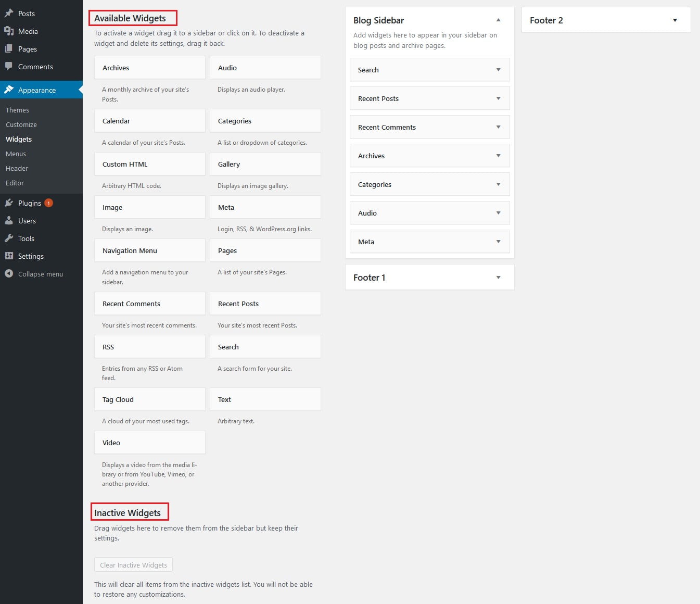Screen dimensions: 700x604
Task: Click the Inactive Widgets heading
Action: [x=128, y=513]
